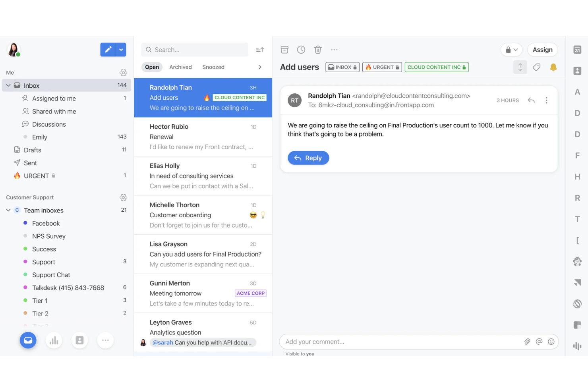Switch to the Archived tab
Image resolution: width=588 pixels, height=392 pixels.
click(x=180, y=67)
